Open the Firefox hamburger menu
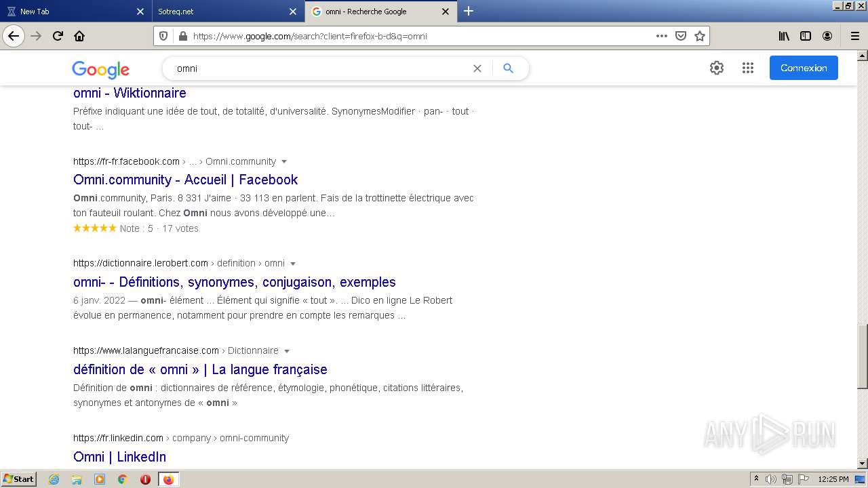Viewport: 868px width, 488px height. point(854,36)
